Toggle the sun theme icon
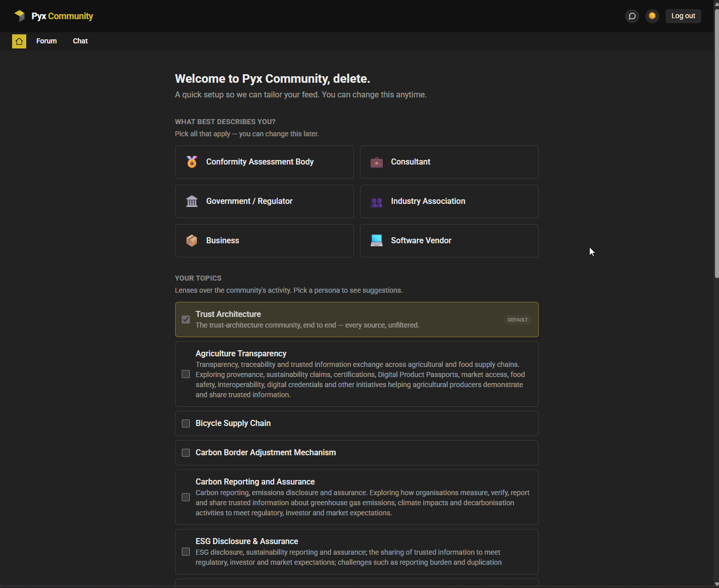This screenshot has width=719, height=588. click(652, 16)
